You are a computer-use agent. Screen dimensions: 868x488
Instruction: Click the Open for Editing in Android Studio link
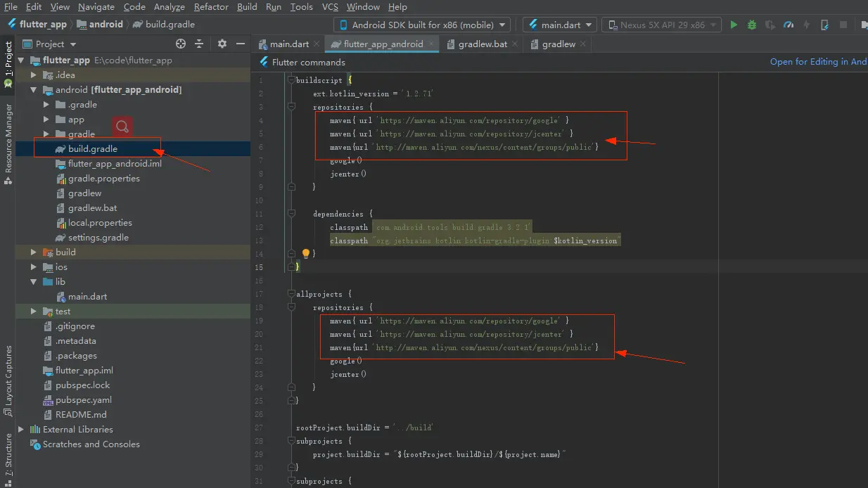pos(818,62)
